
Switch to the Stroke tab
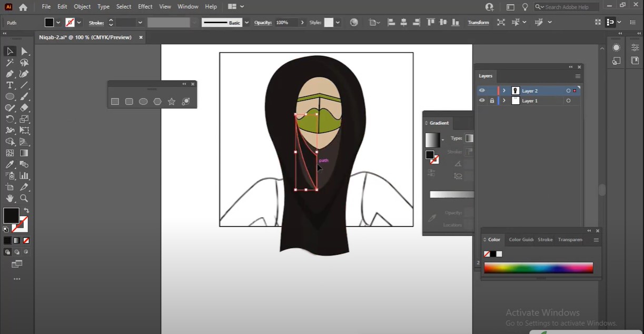click(545, 240)
